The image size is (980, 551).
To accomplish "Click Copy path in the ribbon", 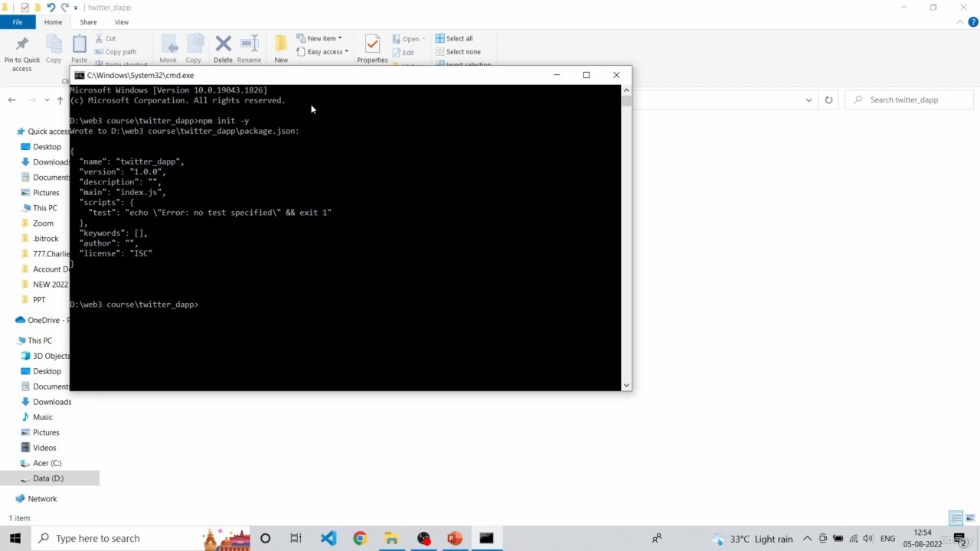I will [116, 52].
